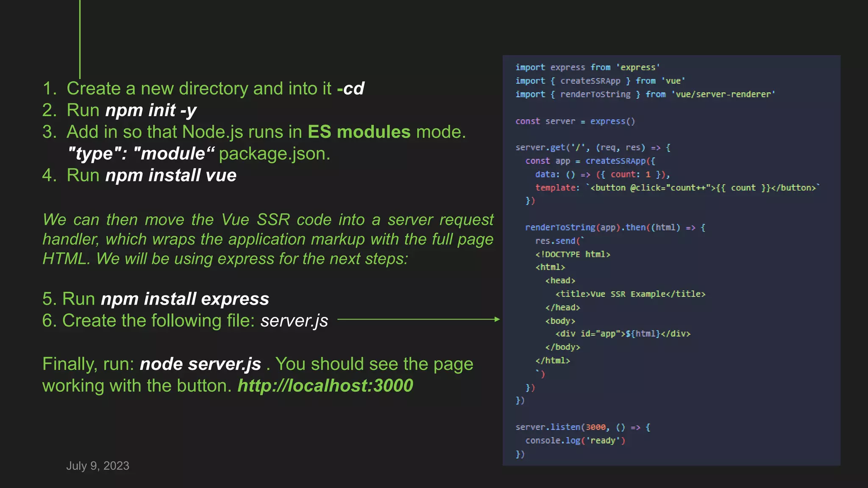Click the 'server.listen(3000, () => {' line
The image size is (868, 488).
583,427
